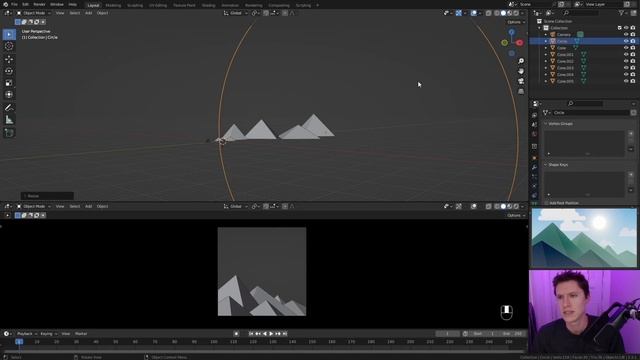
Task: Click the red X axis on gizmo
Action: (x=519, y=42)
